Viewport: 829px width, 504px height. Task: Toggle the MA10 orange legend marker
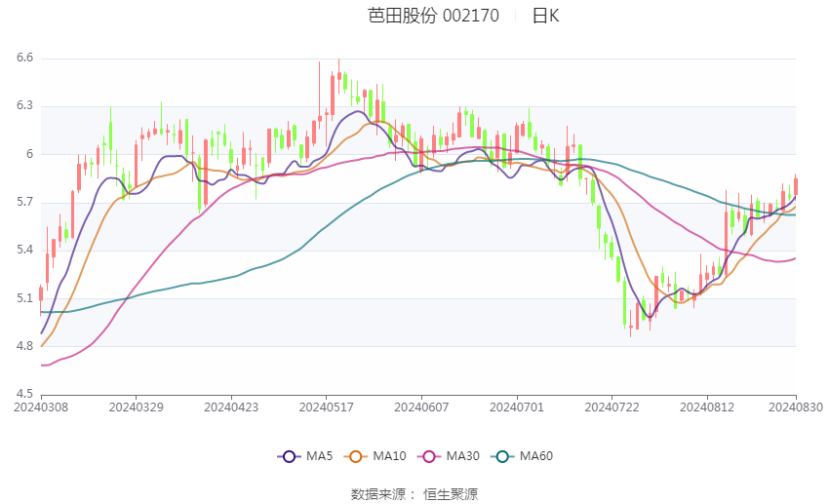pyautogui.click(x=355, y=456)
